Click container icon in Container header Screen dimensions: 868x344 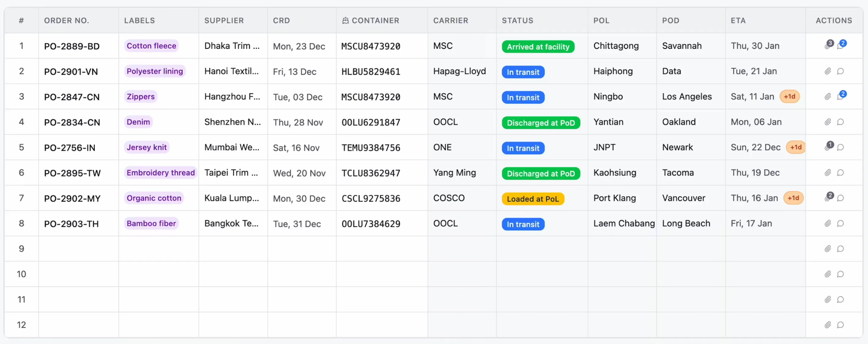pyautogui.click(x=345, y=20)
